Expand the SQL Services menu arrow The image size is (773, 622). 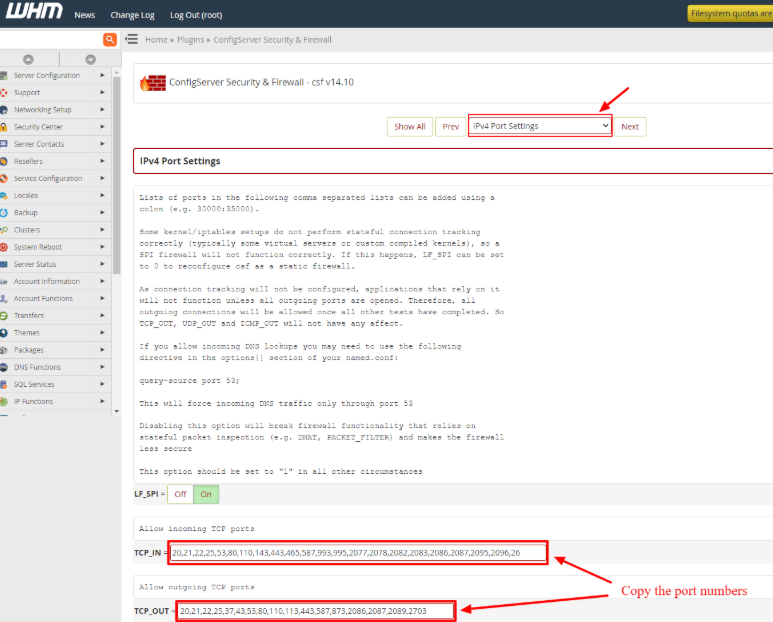coord(103,384)
